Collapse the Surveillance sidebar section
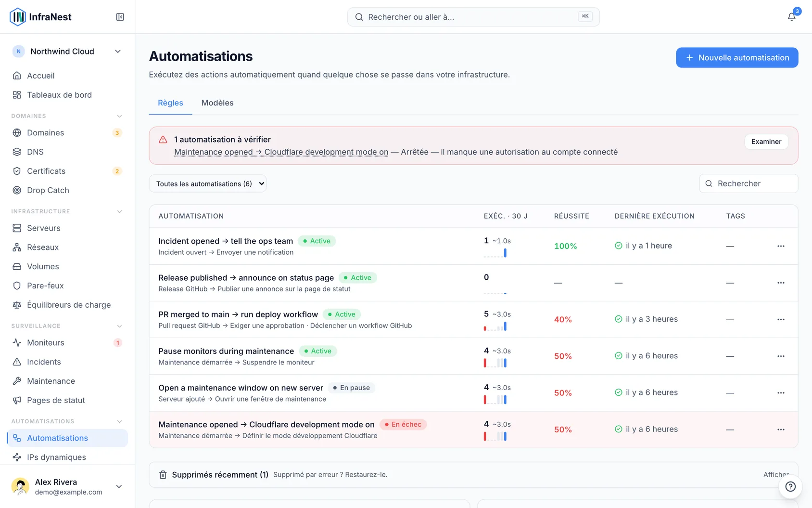The height and width of the screenshot is (508, 812). point(119,326)
